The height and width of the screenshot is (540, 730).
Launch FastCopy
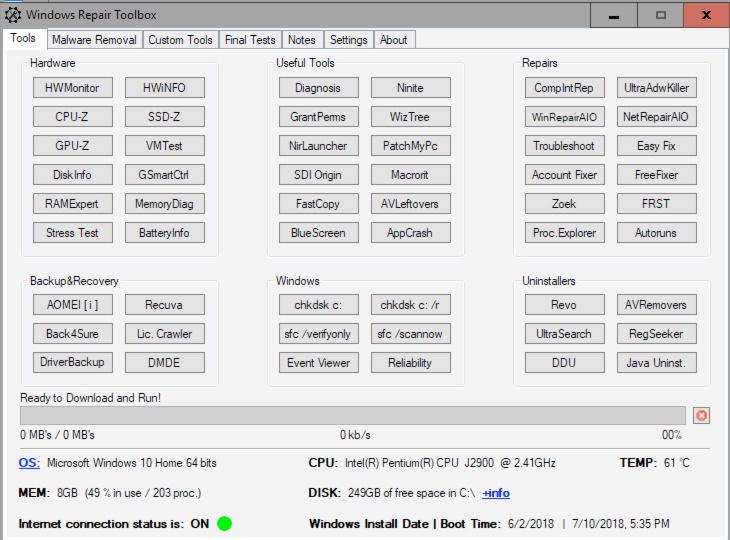[x=319, y=203]
